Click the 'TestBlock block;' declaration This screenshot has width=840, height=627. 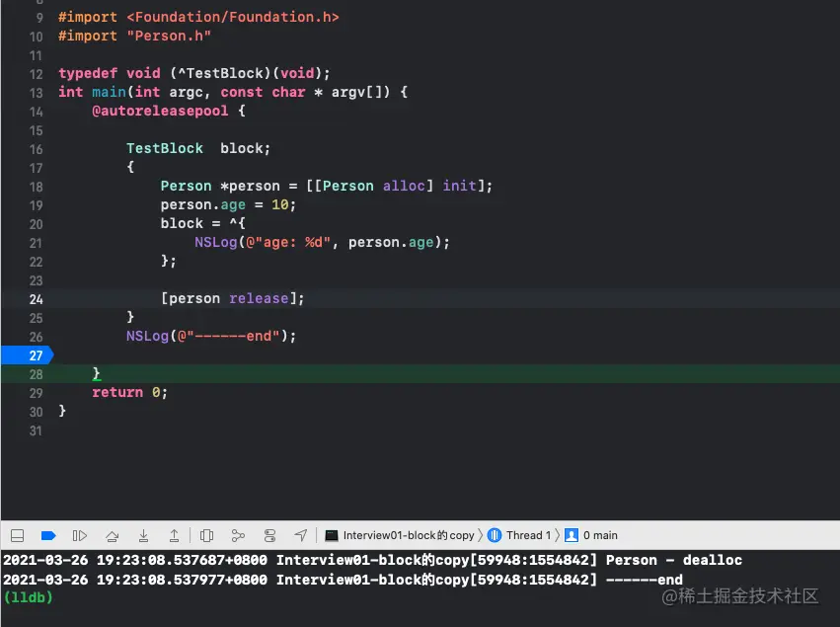coord(198,148)
